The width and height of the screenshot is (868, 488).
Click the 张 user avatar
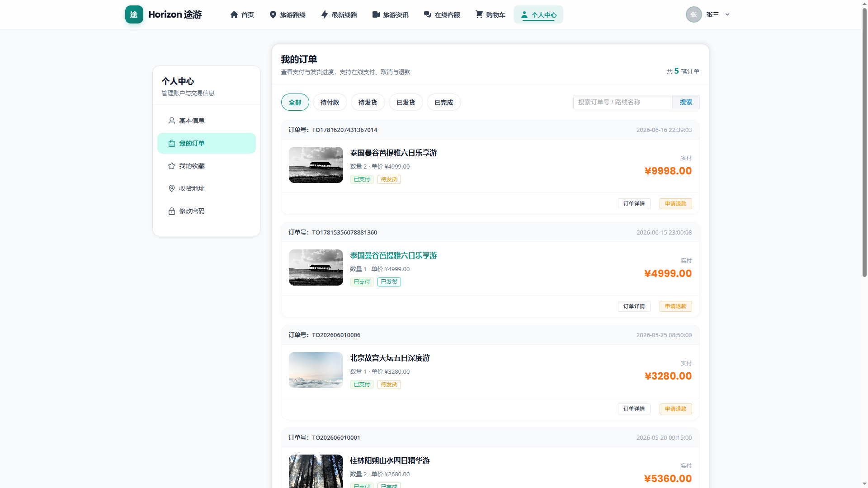pyautogui.click(x=693, y=14)
